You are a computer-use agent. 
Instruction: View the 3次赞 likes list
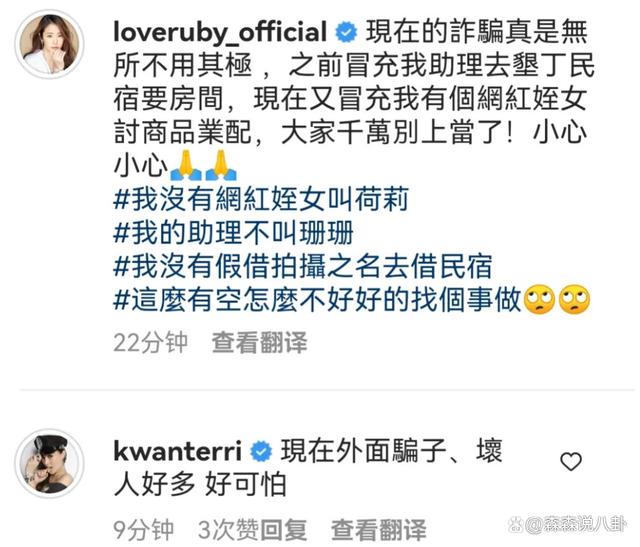229,530
